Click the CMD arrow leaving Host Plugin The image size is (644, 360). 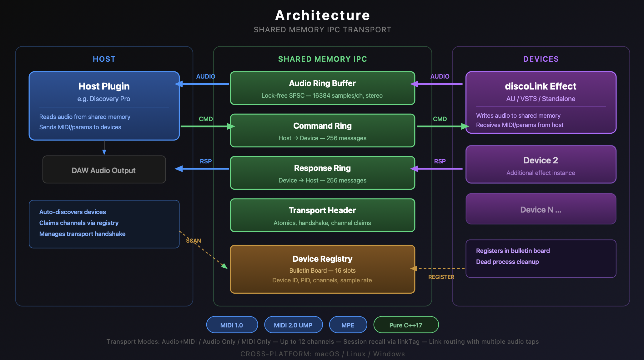(205, 126)
